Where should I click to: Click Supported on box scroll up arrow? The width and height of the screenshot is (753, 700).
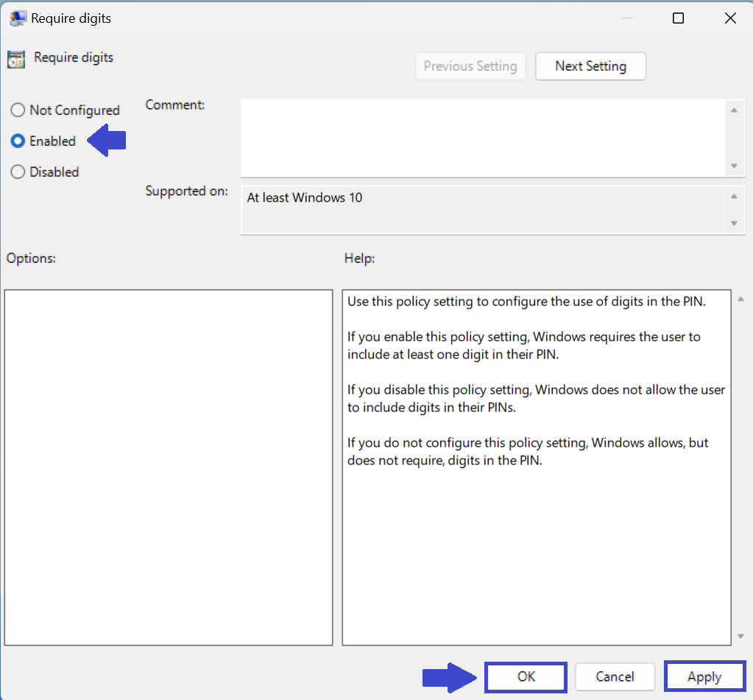pos(734,197)
